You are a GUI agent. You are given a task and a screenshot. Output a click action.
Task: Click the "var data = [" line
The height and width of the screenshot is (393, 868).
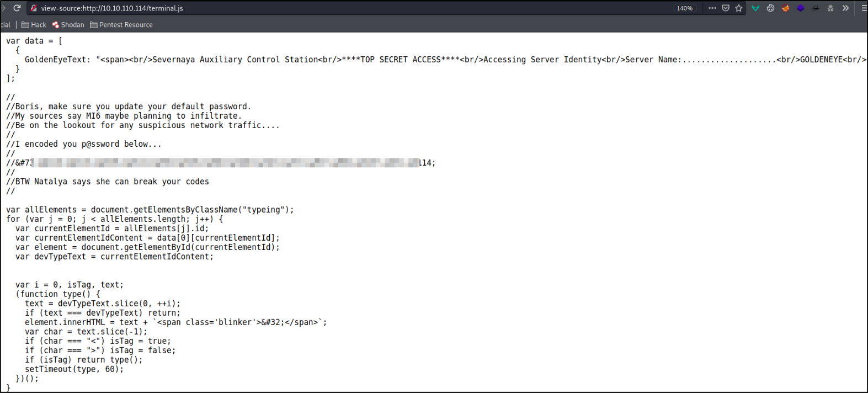click(x=34, y=41)
